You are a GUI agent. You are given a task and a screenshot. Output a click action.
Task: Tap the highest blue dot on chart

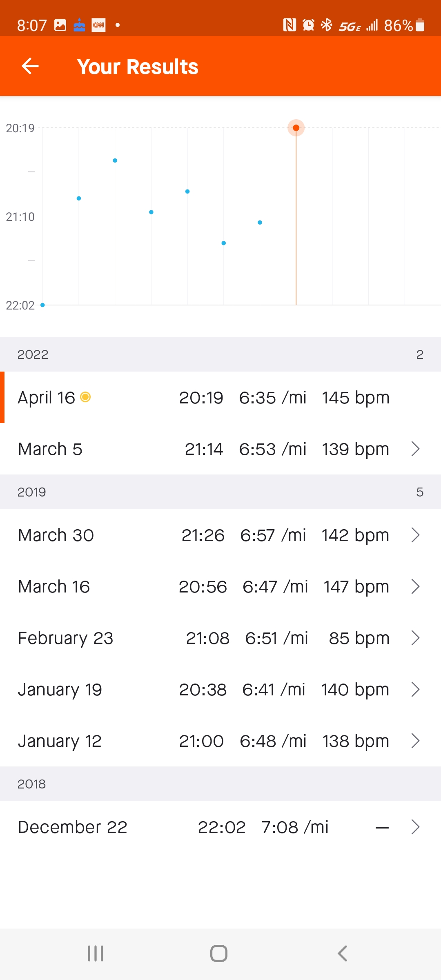pyautogui.click(x=115, y=160)
